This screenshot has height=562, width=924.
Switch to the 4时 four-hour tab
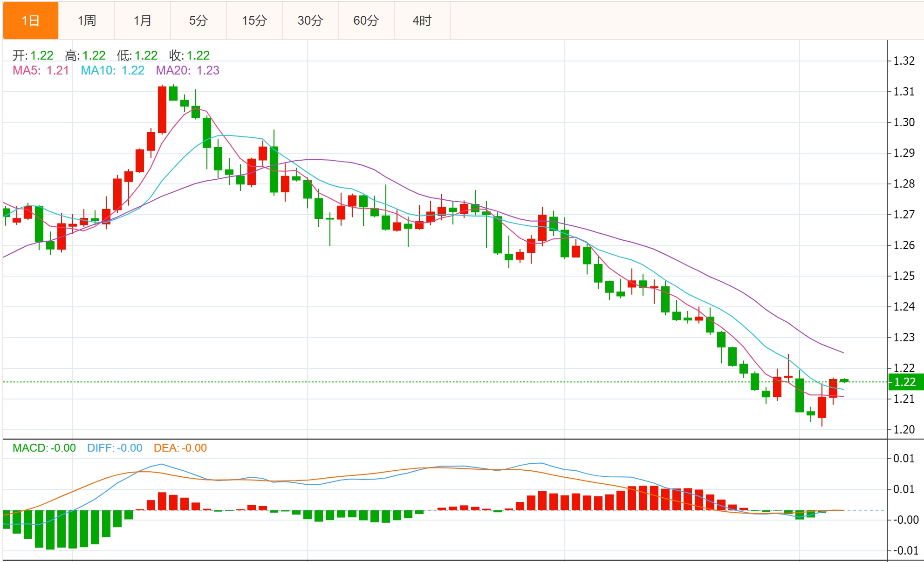pyautogui.click(x=422, y=20)
